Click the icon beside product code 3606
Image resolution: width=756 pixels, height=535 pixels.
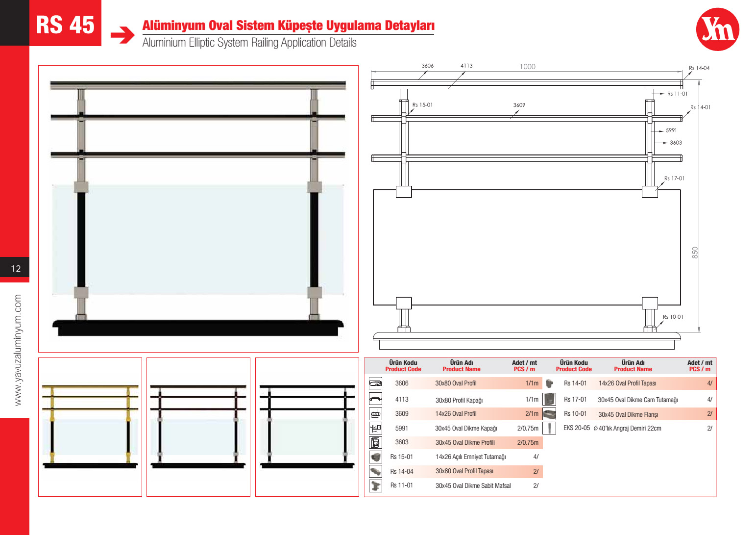(x=375, y=383)
